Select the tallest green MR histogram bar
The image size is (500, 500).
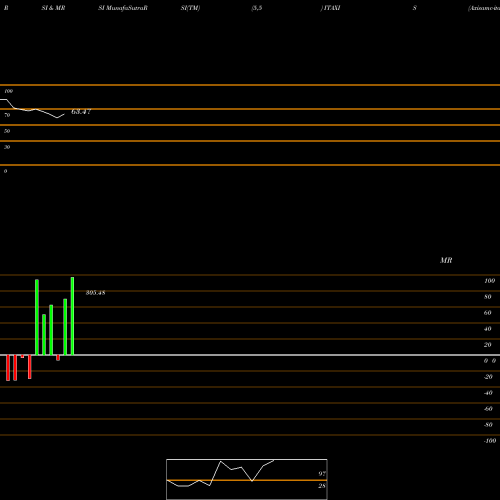point(72,316)
